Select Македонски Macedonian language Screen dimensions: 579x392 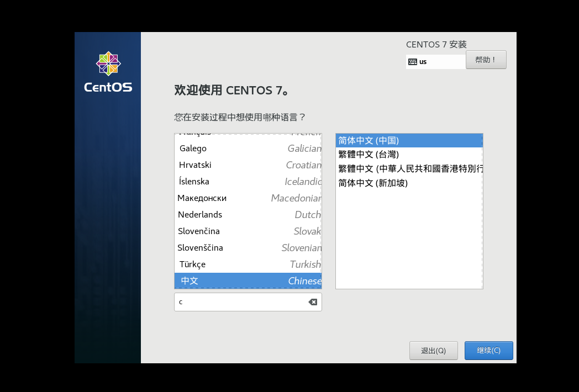248,198
